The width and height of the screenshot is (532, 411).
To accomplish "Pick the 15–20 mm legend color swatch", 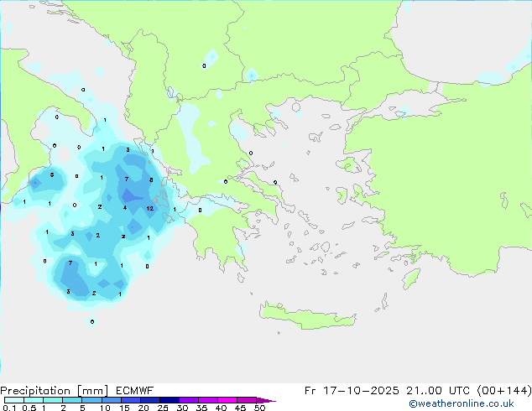I will click(x=130, y=400).
